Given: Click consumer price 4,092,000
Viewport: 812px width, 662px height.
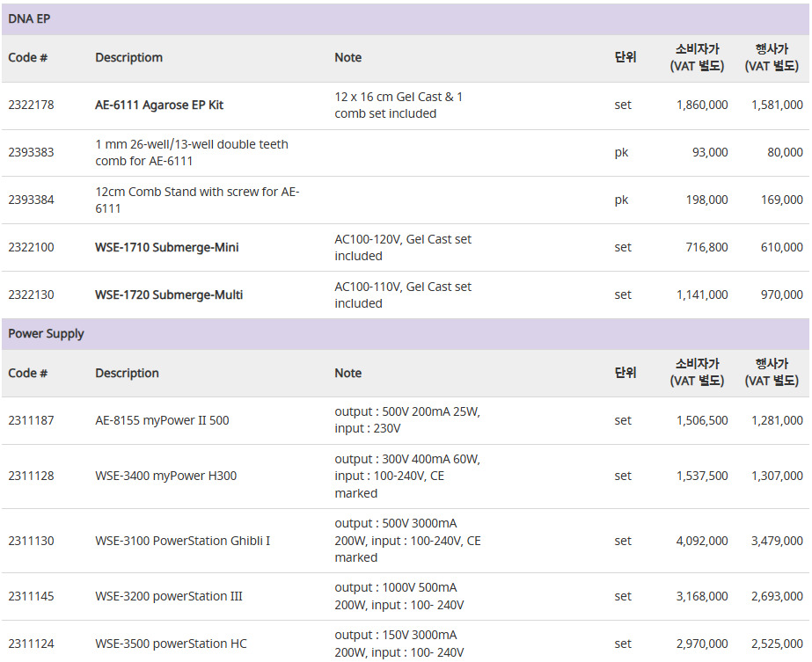Looking at the screenshot, I should 702,541.
